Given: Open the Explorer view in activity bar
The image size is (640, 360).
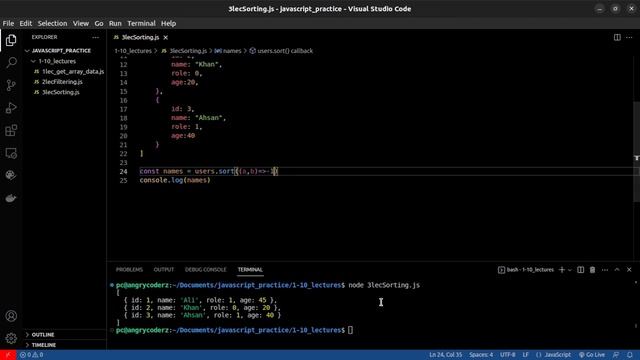Looking at the screenshot, I should tap(11, 40).
